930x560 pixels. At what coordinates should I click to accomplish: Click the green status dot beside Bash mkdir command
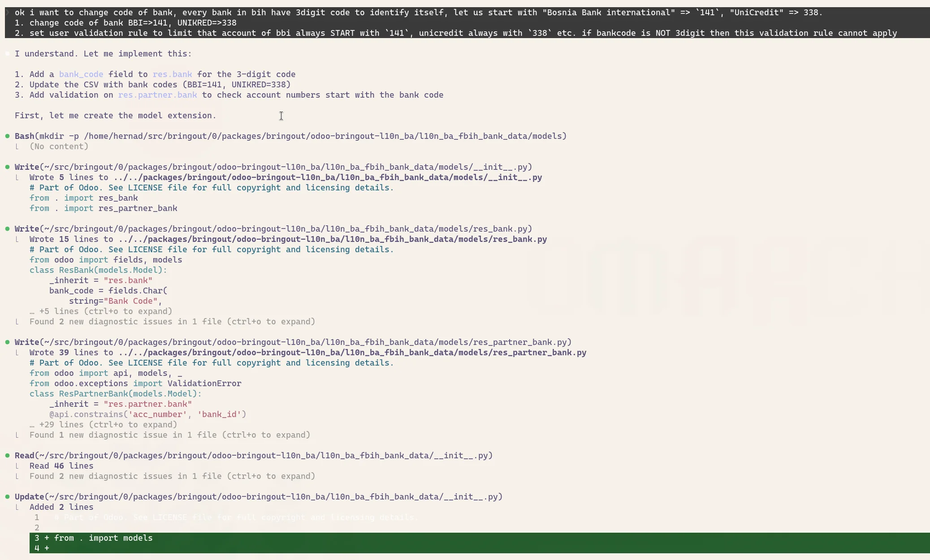(x=8, y=136)
